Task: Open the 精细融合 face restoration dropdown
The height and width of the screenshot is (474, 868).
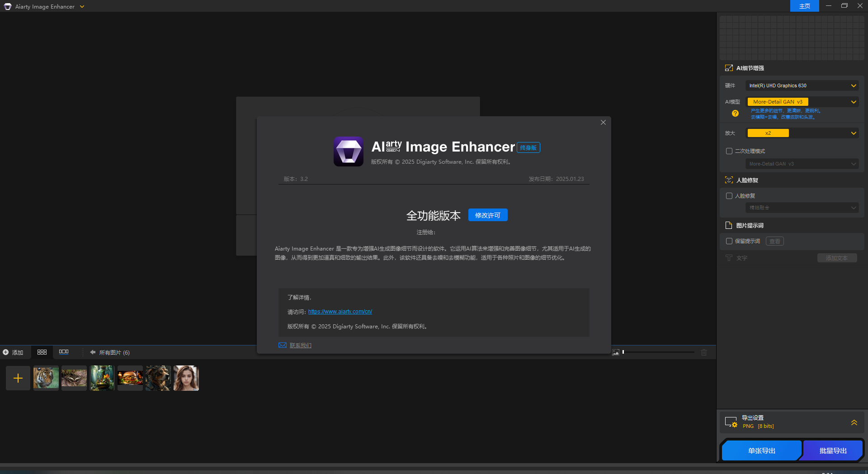Action: [802, 208]
